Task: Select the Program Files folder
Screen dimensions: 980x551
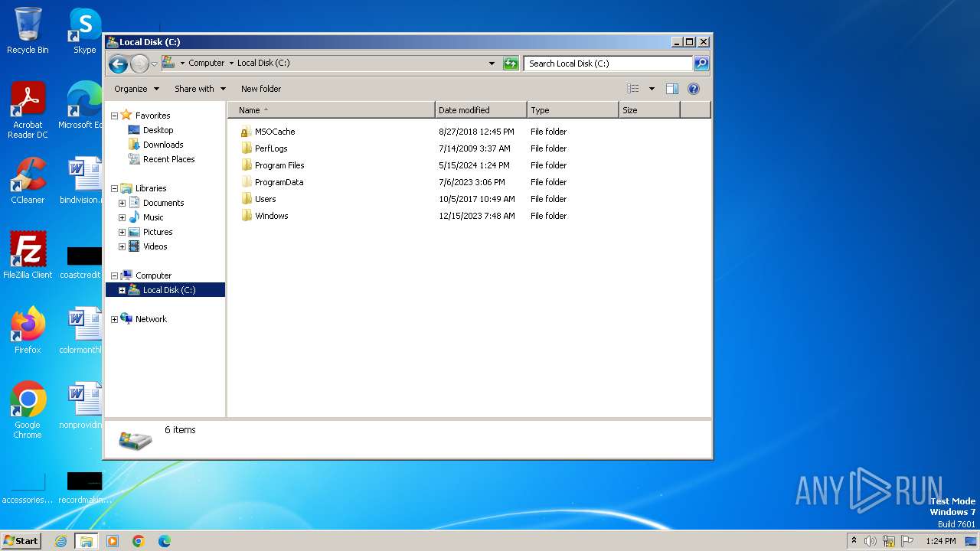Action: point(279,165)
